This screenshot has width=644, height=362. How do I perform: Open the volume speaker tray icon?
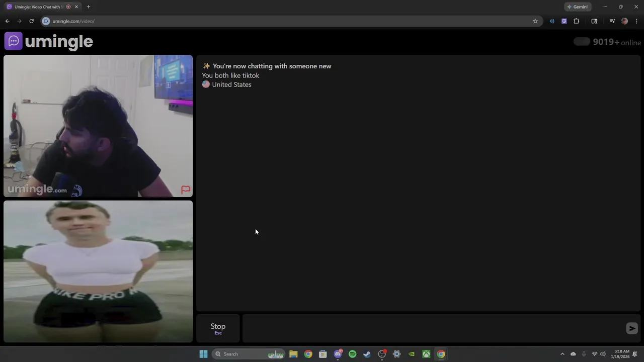[x=603, y=354]
